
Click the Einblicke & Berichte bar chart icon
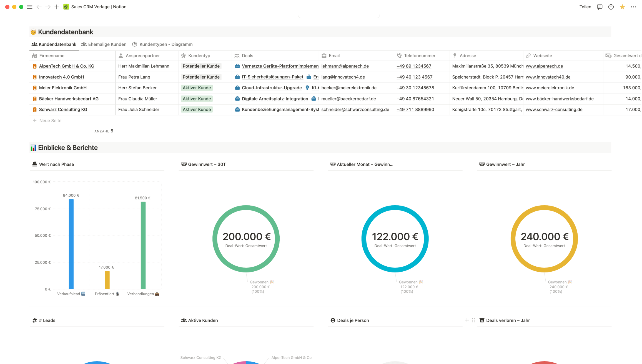33,148
